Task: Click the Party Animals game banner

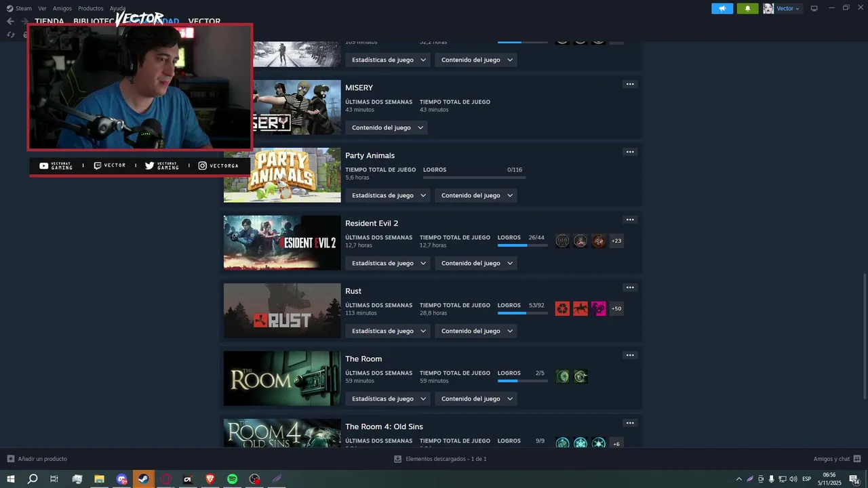Action: (x=282, y=175)
